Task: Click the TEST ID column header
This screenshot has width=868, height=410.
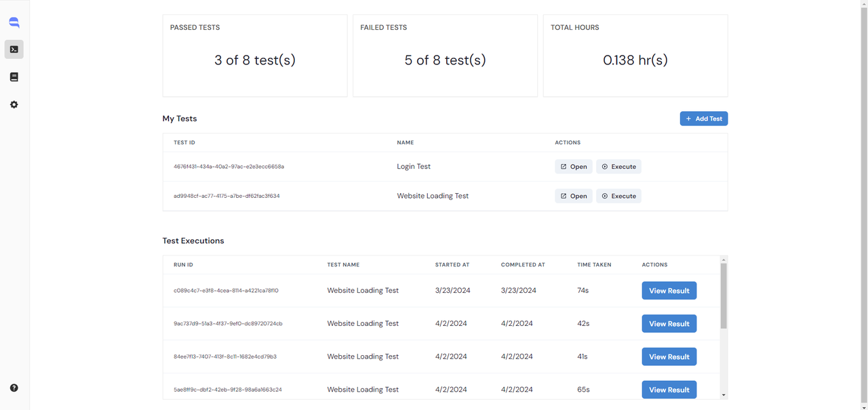Action: pyautogui.click(x=184, y=143)
